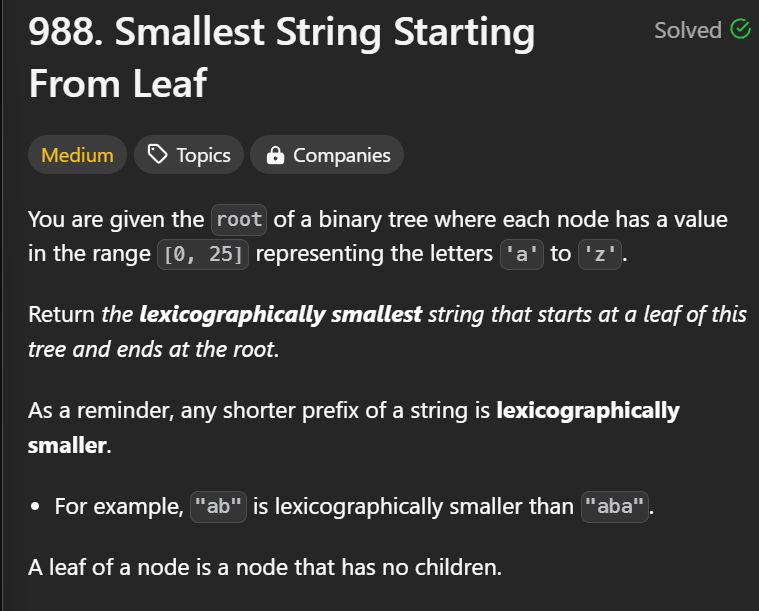The image size is (759, 611).
Task: Click the lock icon in the Companies pill
Action: point(275,155)
